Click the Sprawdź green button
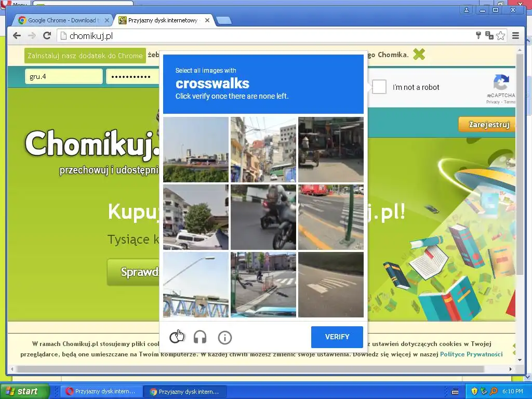This screenshot has width=532, height=399. tap(134, 272)
